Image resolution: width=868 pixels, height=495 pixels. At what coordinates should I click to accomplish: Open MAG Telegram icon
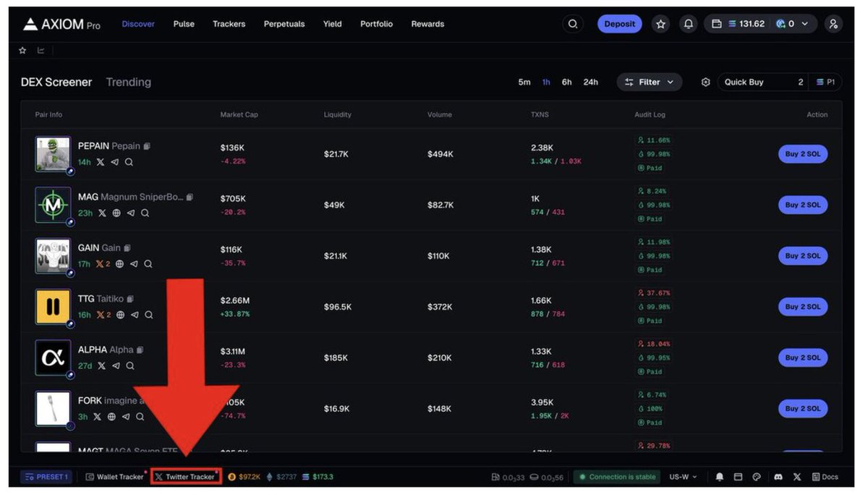[131, 213]
